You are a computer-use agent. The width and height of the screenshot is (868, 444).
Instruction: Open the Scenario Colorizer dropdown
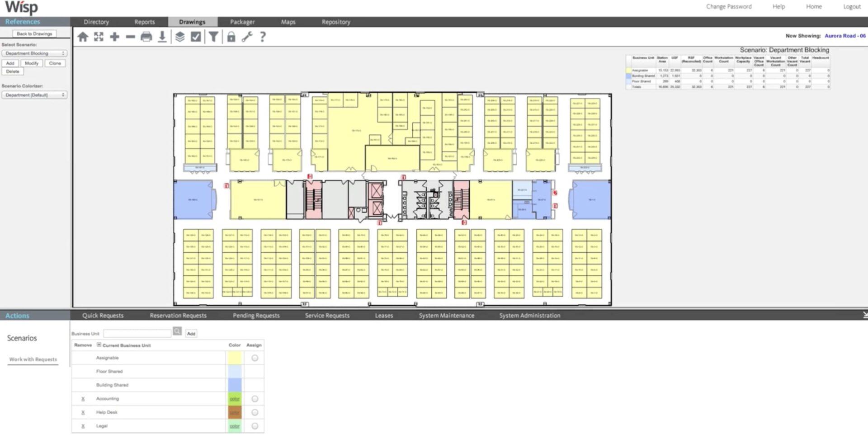(34, 94)
